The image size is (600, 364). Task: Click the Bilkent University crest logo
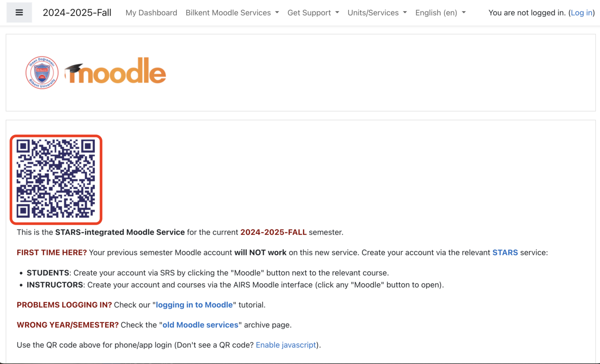[x=42, y=72]
